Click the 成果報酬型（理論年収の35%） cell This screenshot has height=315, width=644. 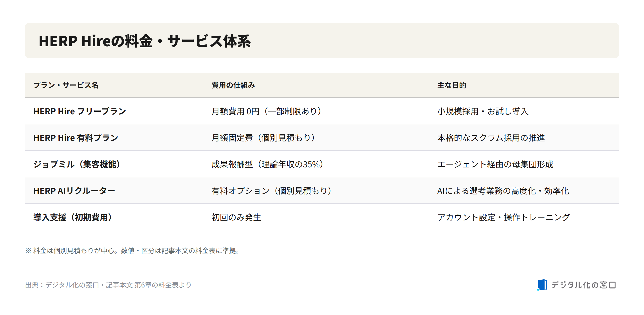tap(267, 164)
